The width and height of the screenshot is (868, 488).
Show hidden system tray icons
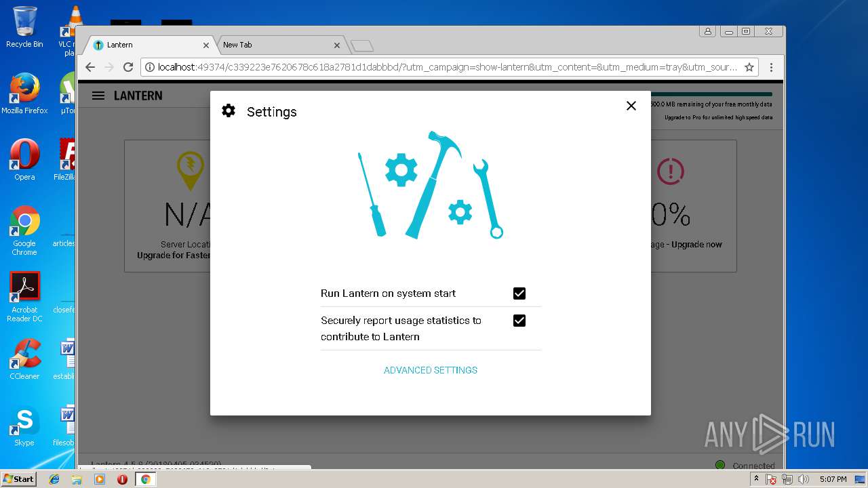756,479
